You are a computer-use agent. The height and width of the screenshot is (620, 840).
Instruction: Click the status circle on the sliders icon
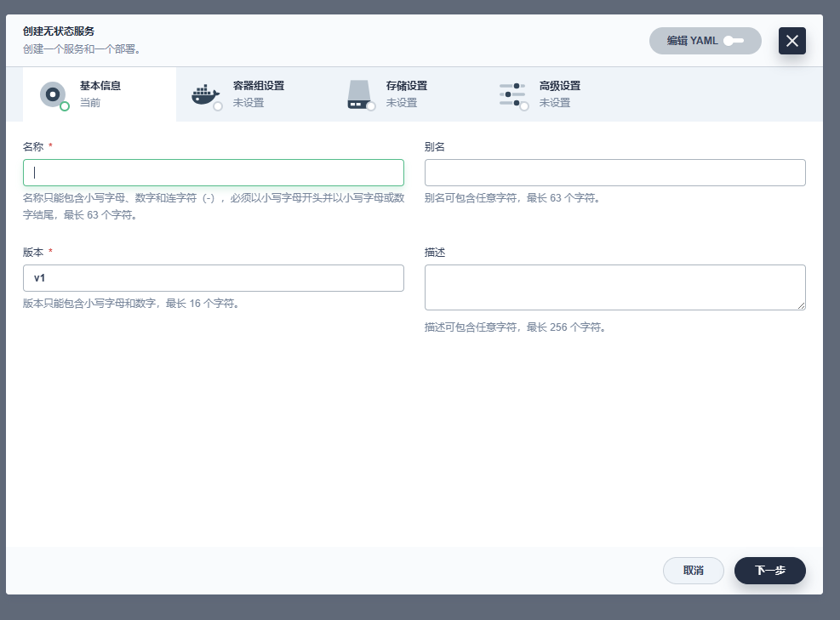[x=524, y=106]
